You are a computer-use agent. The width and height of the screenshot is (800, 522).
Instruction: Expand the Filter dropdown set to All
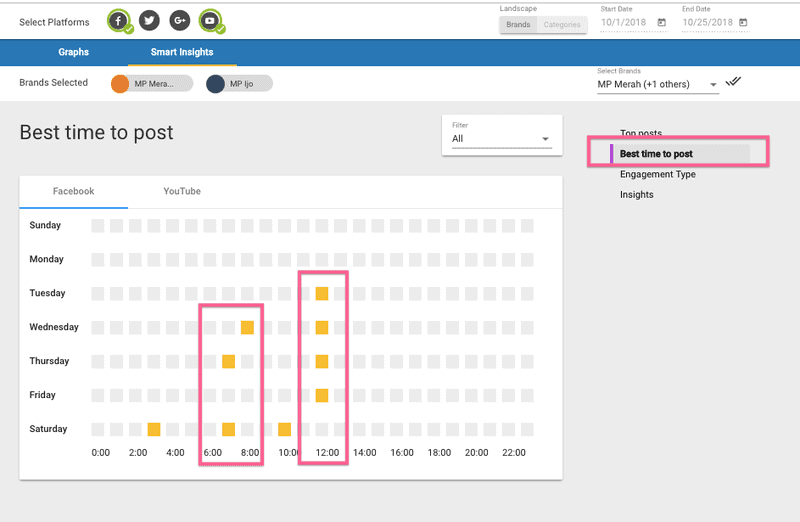click(x=501, y=139)
